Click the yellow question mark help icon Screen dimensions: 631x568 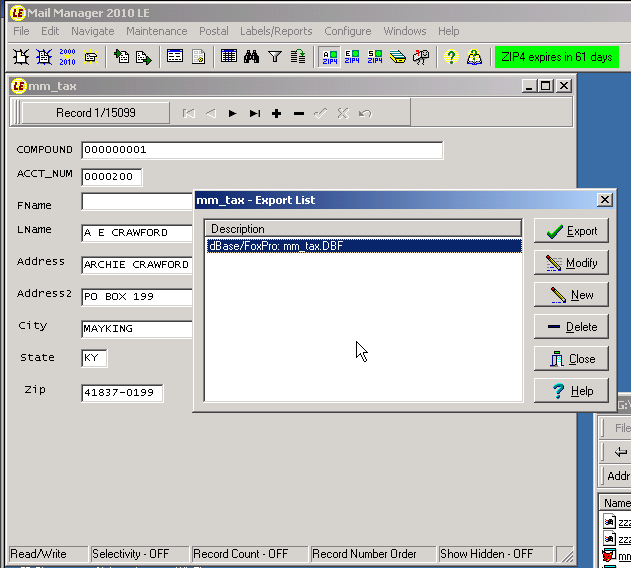coord(451,57)
